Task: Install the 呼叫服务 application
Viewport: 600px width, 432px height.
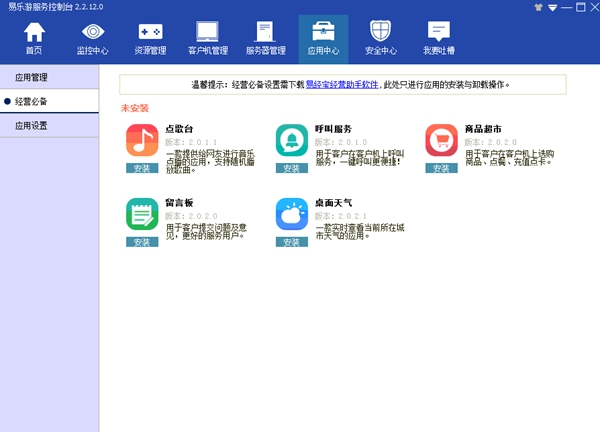Action: click(x=291, y=169)
